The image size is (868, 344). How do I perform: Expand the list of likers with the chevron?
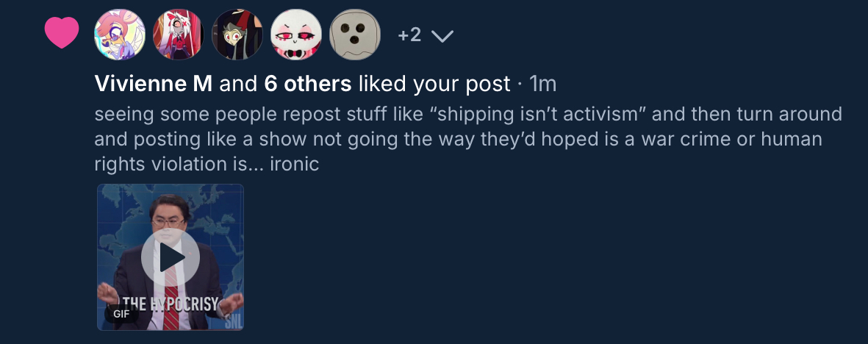(441, 36)
